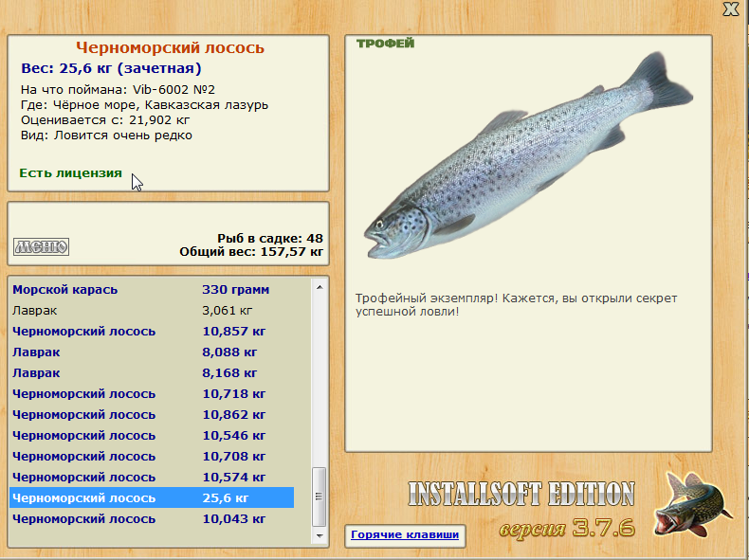Viewport: 749px width, 560px height.
Task: Click the ТРОФЕЙ label
Action: 386,44
